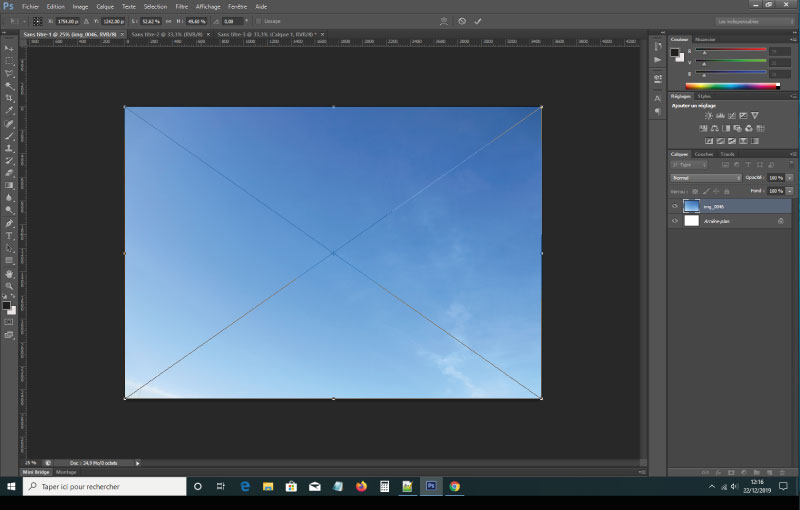Cancel the transformation in options bar
Viewport: 800px width, 510px height.
[461, 20]
